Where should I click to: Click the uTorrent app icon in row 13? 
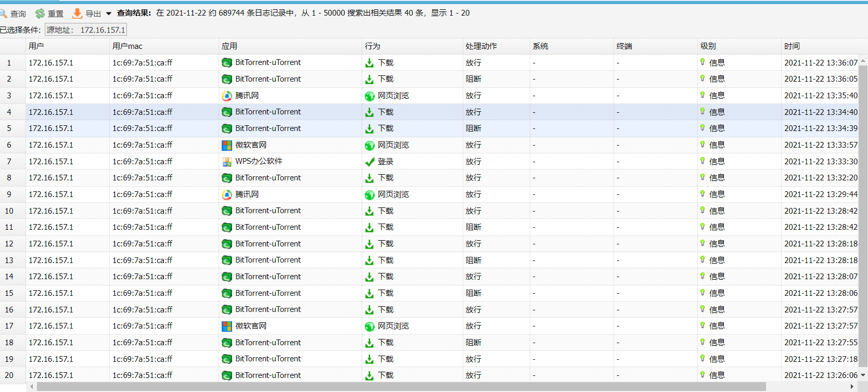pos(227,260)
